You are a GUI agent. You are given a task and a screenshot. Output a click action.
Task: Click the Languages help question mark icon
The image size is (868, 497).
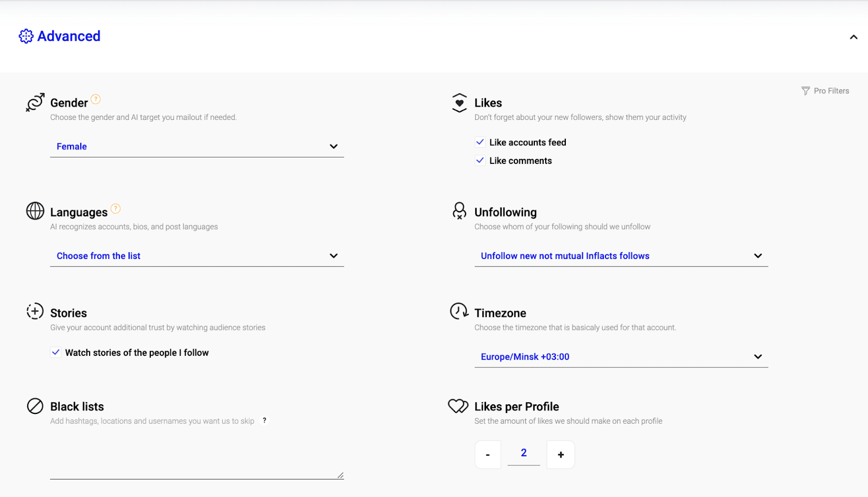pyautogui.click(x=116, y=209)
